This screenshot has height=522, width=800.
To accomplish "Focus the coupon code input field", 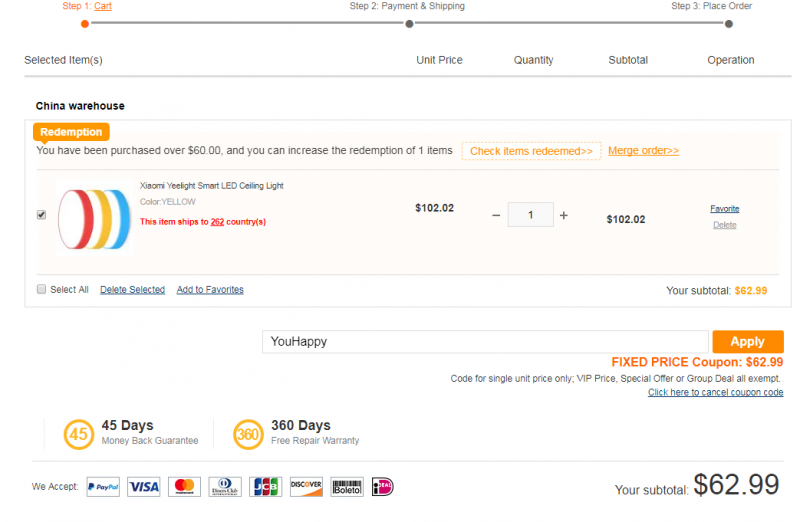I will (485, 341).
